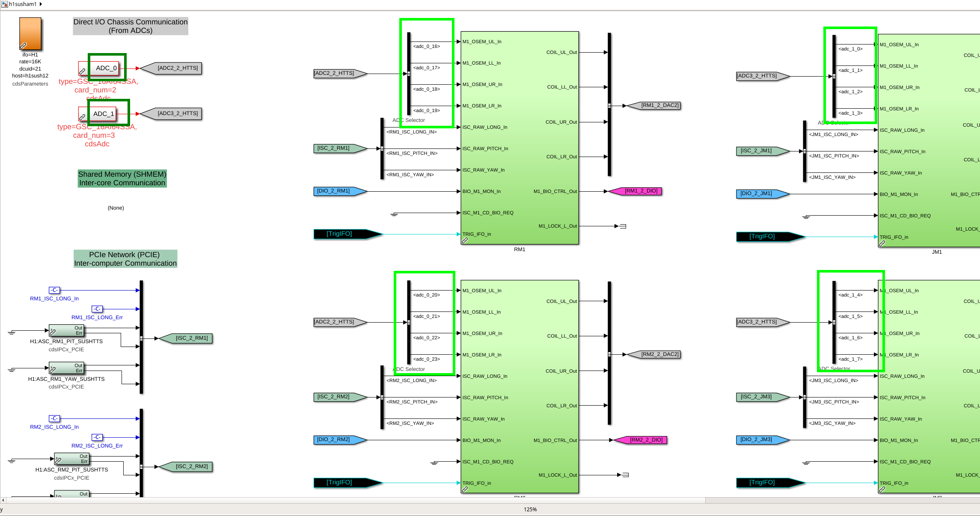Click the RM2_ISC_LONG_Err constant block

[x=97, y=437]
